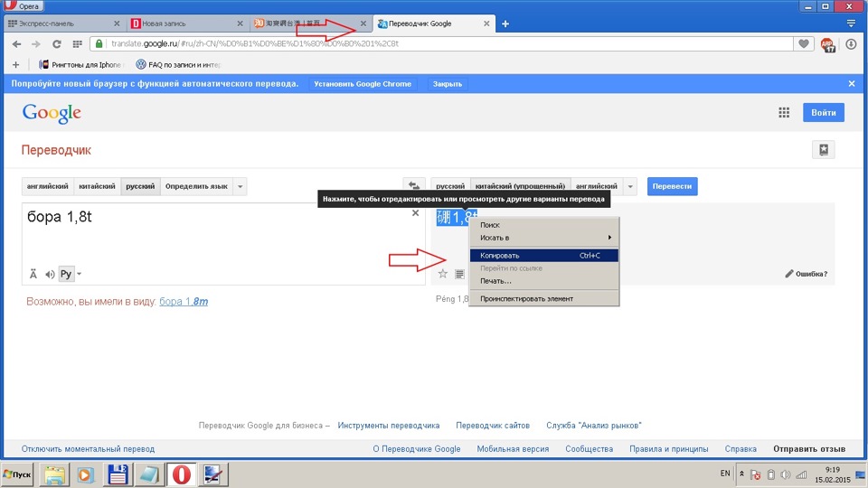Click the Войти sign-in button
Viewport: 868px width, 488px height.
(823, 112)
